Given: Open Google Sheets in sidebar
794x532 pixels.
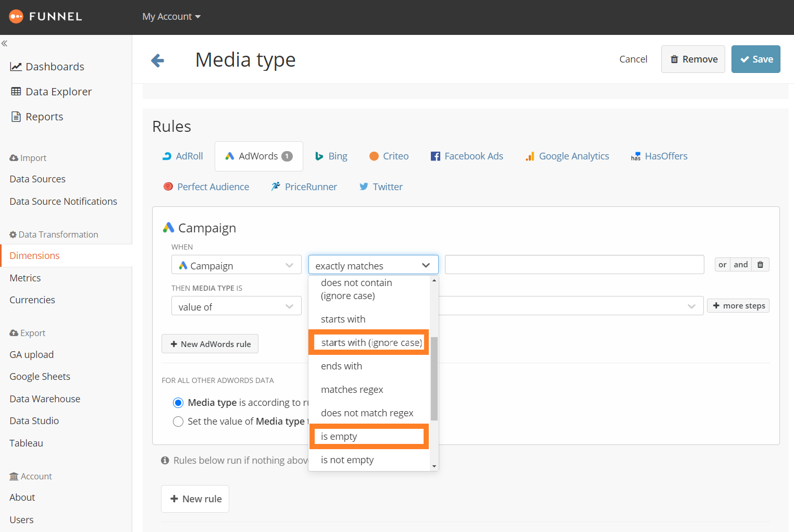Looking at the screenshot, I should click(x=40, y=377).
